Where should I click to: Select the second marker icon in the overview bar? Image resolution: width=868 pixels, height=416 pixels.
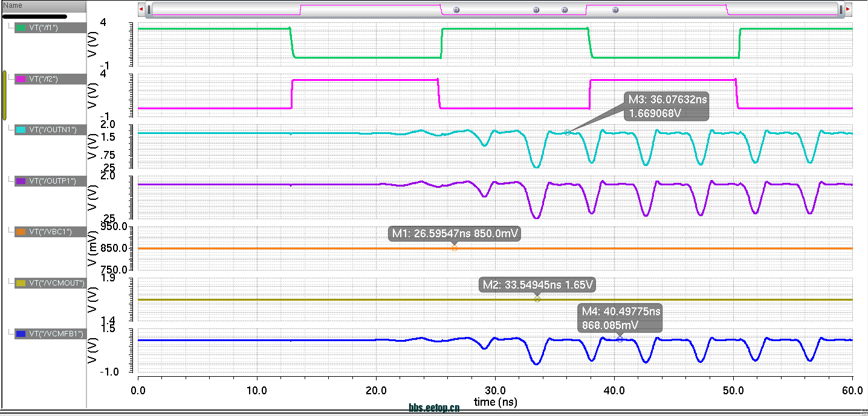pyautogui.click(x=536, y=10)
